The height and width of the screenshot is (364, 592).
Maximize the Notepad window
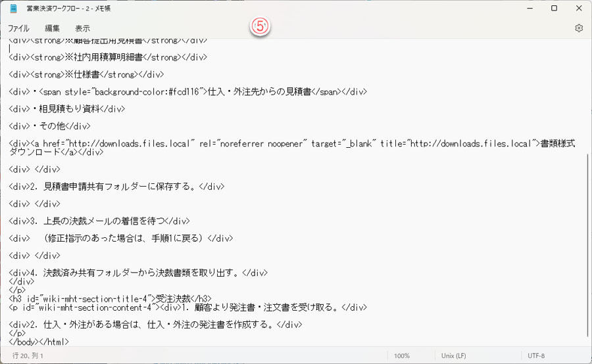point(554,8)
